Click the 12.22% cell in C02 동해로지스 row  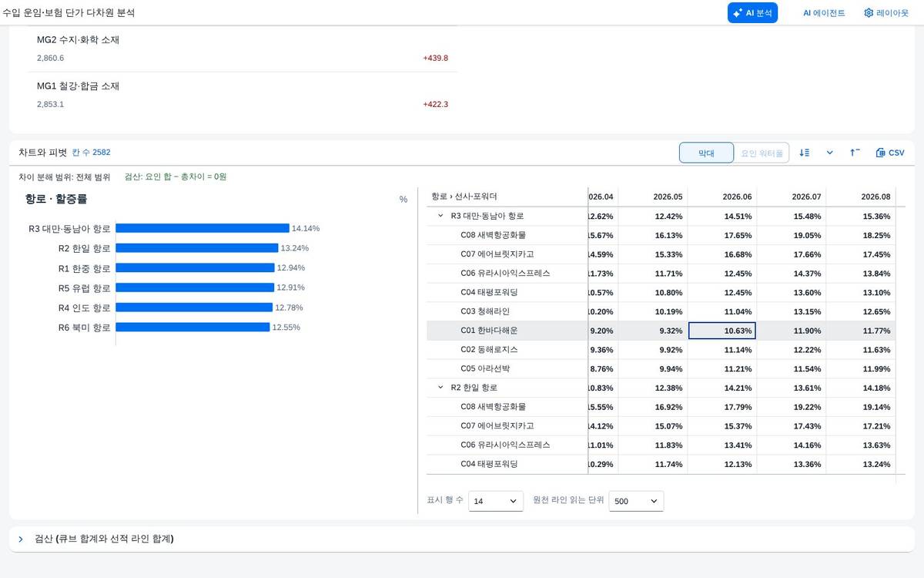click(x=791, y=350)
